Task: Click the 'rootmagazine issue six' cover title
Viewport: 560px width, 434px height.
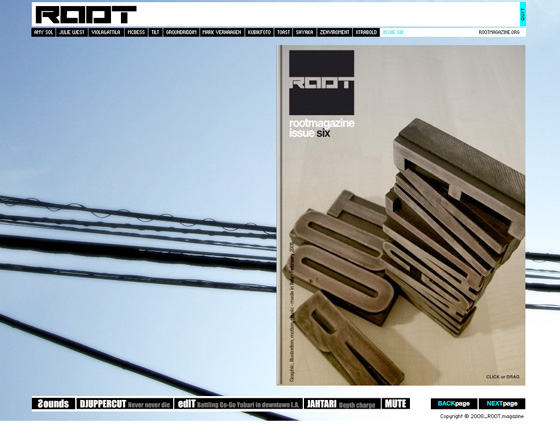Action: tap(322, 128)
